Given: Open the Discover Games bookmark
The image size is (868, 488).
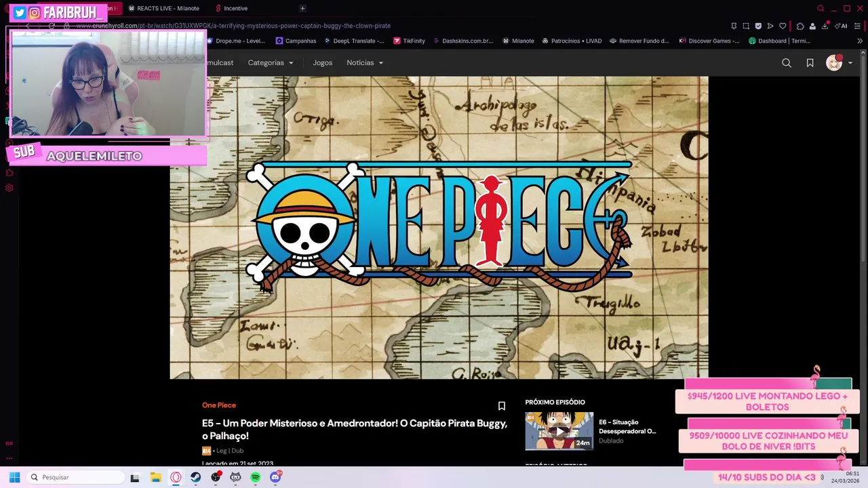Looking at the screenshot, I should point(709,41).
